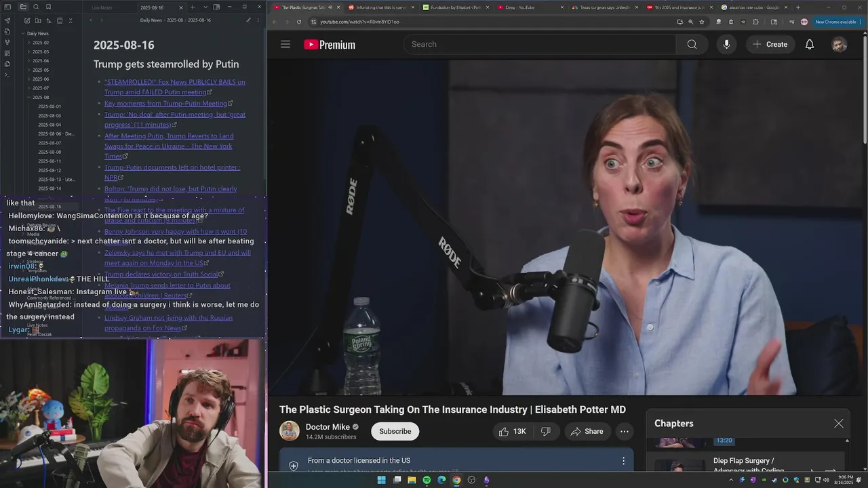Screen dimensions: 868x488
Task: Like the video with thumbs up
Action: coord(513,431)
